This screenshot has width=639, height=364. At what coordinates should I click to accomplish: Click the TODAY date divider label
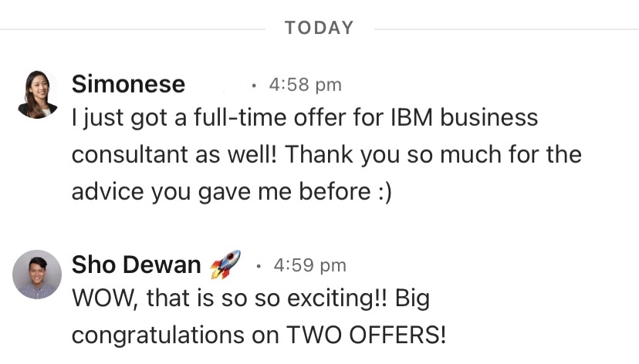coord(319,28)
